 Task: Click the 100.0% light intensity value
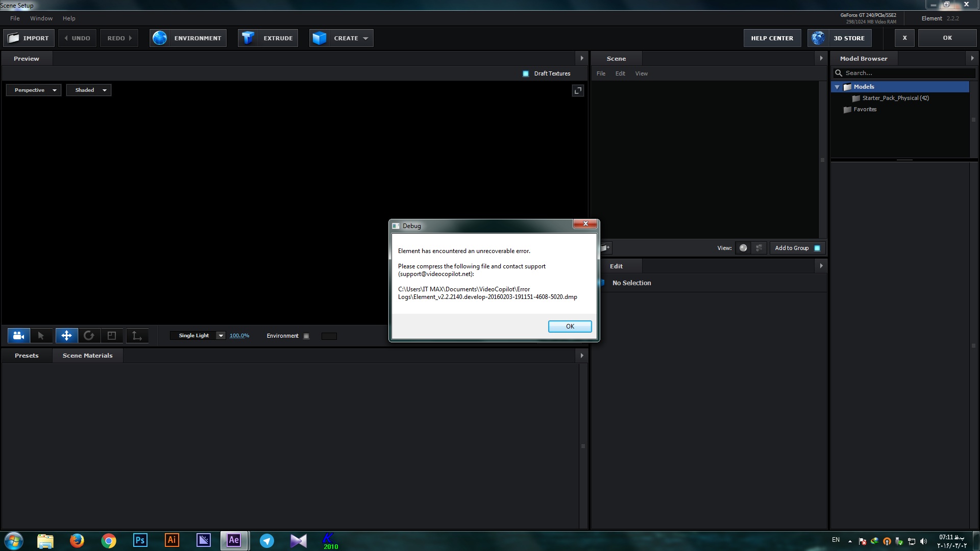(x=239, y=336)
